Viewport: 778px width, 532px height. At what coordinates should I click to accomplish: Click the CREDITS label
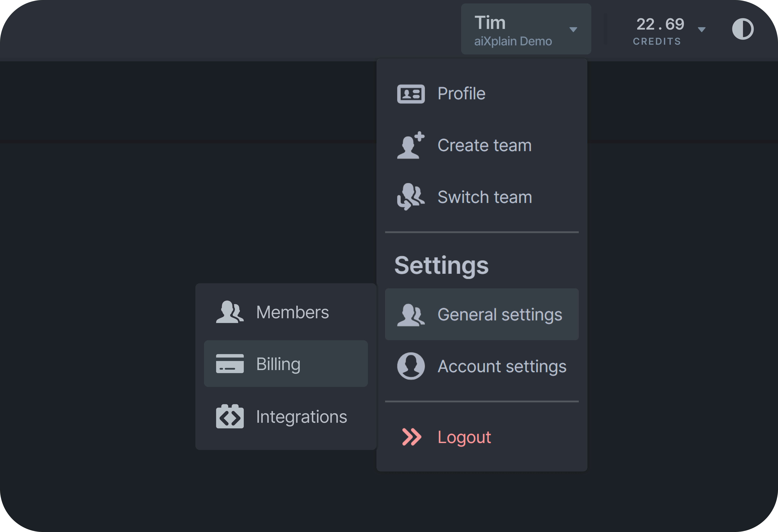(x=657, y=41)
